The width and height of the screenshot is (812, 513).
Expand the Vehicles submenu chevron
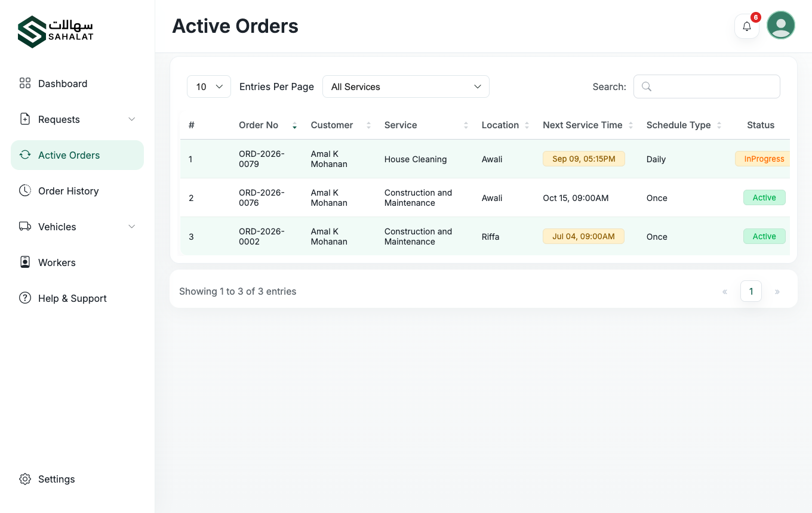pyautogui.click(x=132, y=227)
